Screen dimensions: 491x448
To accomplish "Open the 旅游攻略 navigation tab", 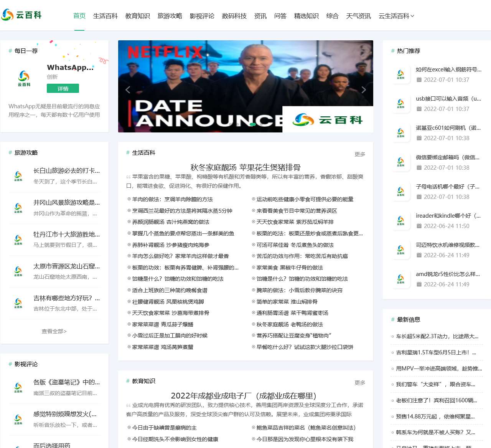I will click(x=170, y=16).
